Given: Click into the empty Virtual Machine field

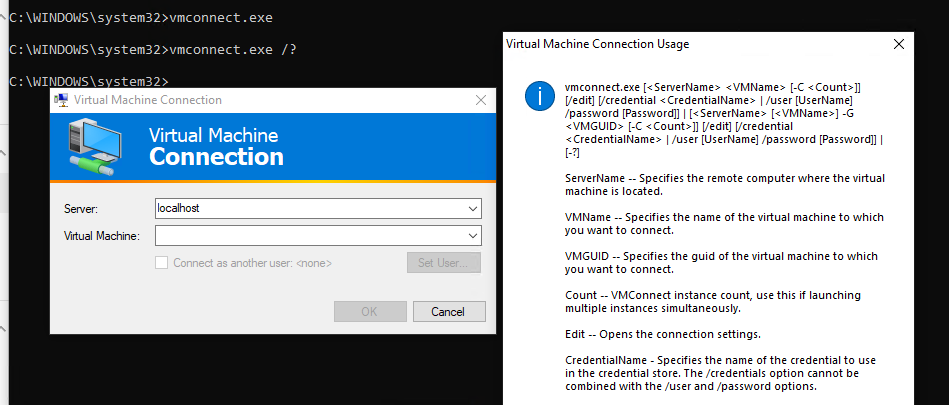Looking at the screenshot, I should coord(318,235).
